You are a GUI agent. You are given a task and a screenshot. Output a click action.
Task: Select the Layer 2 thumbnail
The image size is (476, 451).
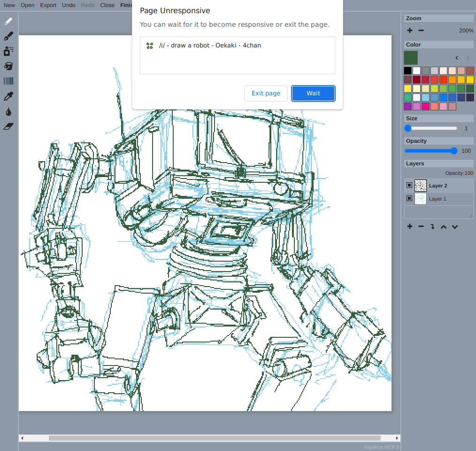(421, 186)
